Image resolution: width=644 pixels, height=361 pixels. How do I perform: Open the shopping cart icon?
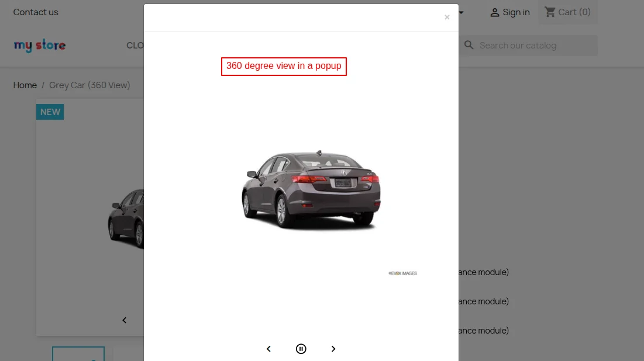pos(550,12)
